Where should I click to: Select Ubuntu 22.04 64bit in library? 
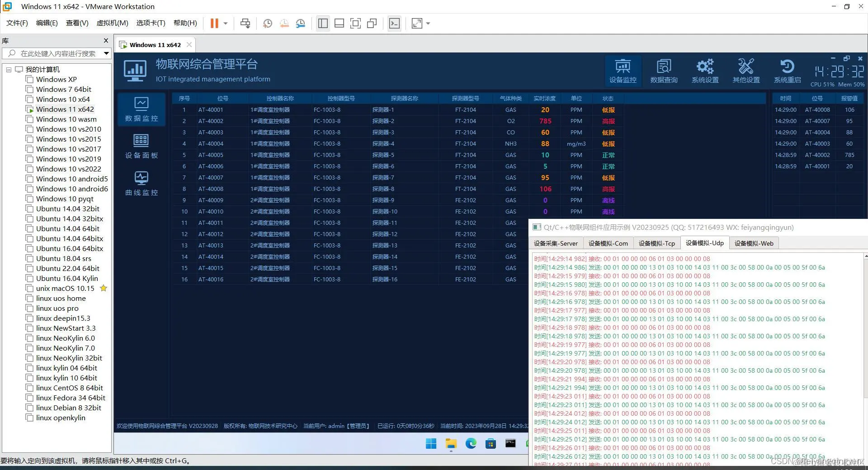point(68,269)
